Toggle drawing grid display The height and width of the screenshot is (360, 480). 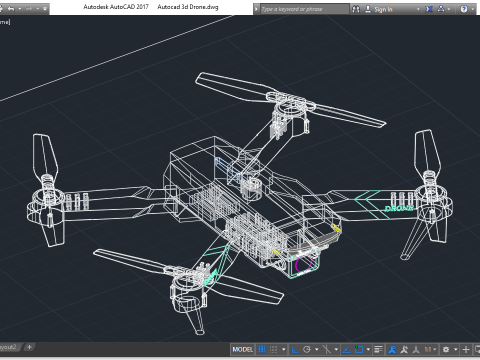click(262, 349)
